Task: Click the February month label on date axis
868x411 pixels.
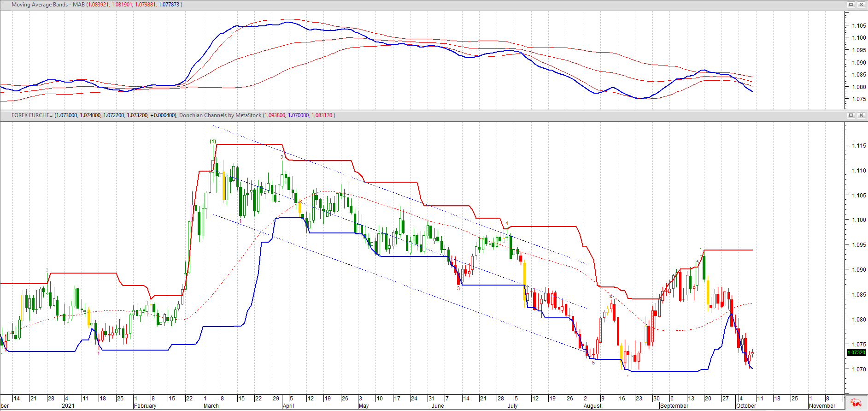Action: [x=145, y=406]
